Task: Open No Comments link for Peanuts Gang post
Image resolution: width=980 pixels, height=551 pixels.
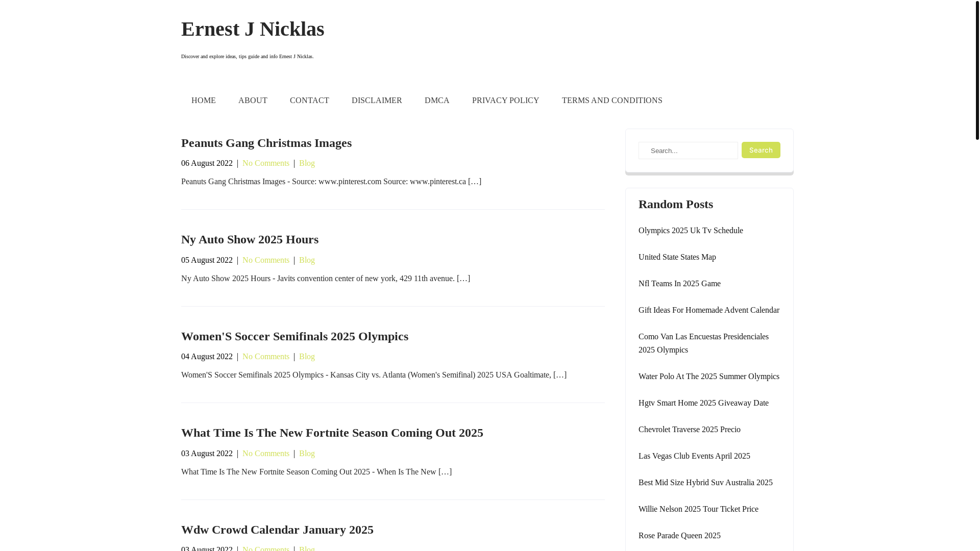Action: click(266, 163)
